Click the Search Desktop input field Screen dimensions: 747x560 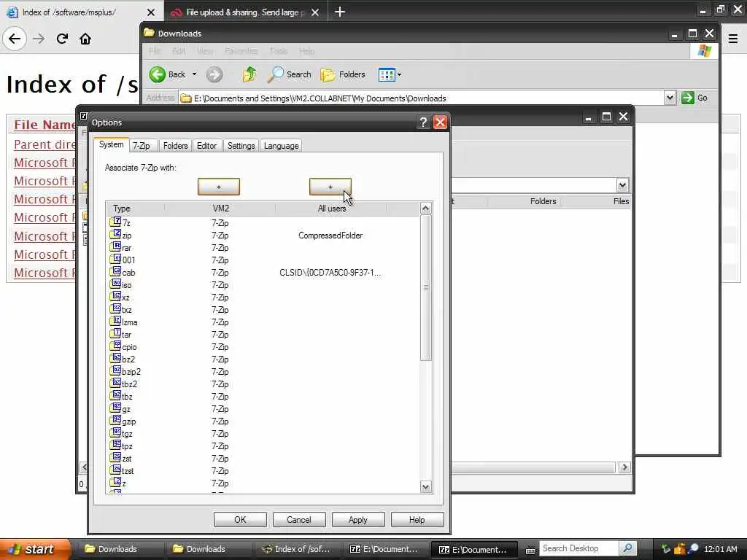coord(578,548)
